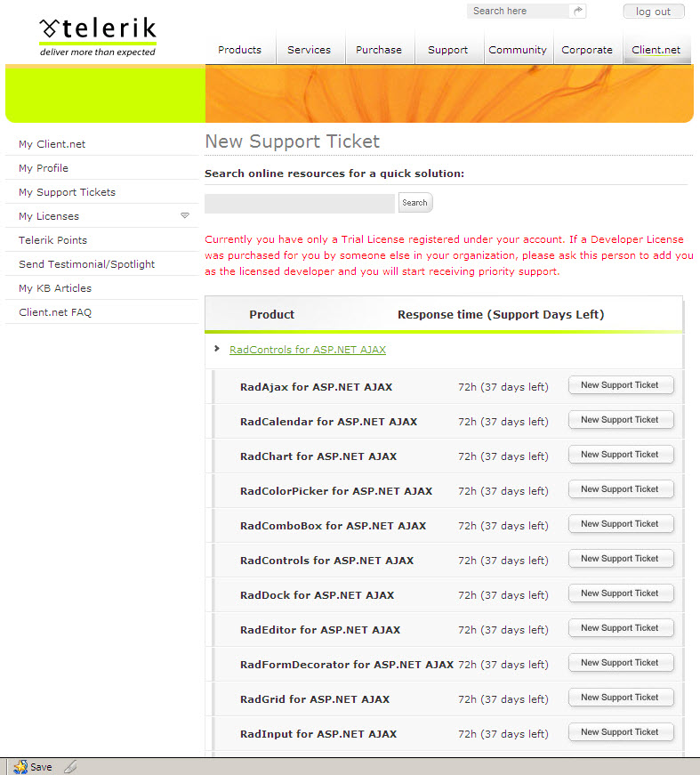
Task: Click RadCalendar for ASP.NET AJAX row text
Action: pyautogui.click(x=328, y=422)
